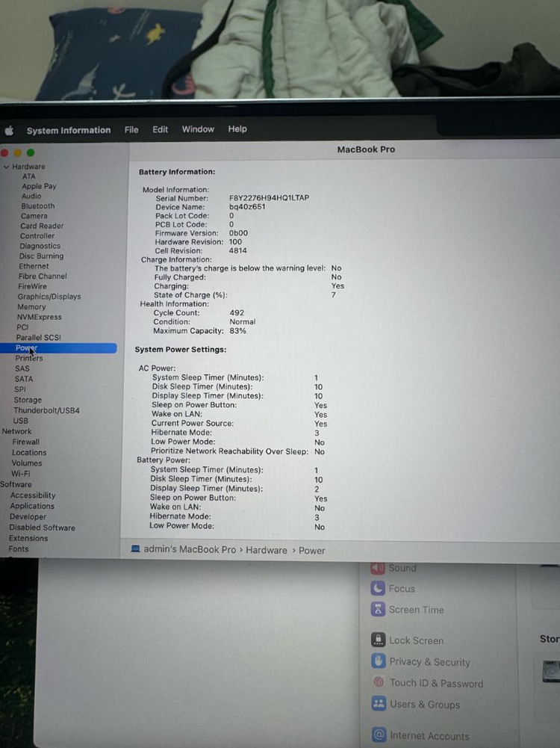This screenshot has width=560, height=748.
Task: Select Developer in the sidebar
Action: point(28,517)
